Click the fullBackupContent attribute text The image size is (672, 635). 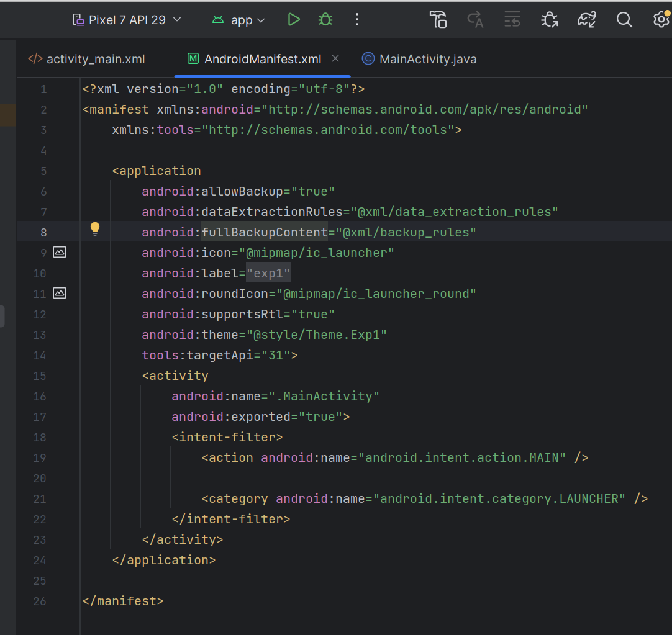tap(265, 232)
